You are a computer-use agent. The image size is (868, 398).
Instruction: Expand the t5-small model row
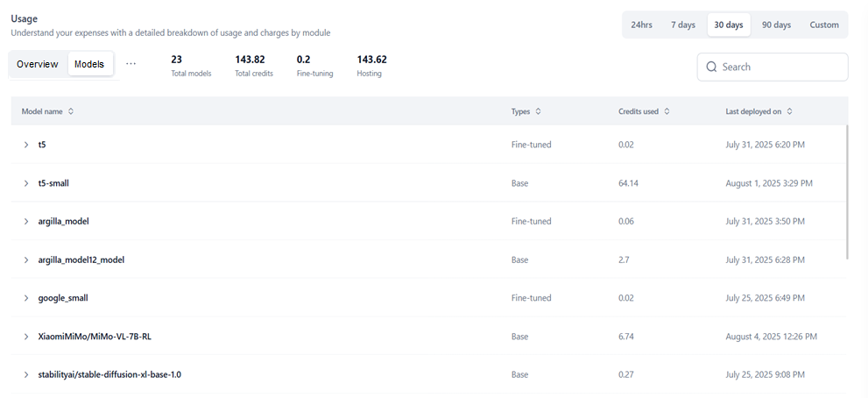tap(26, 183)
